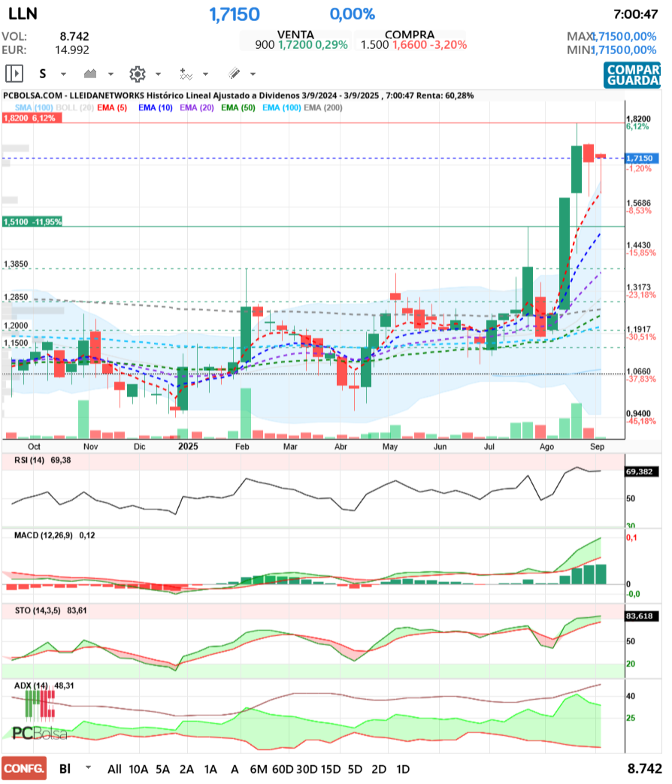The width and height of the screenshot is (672, 784).
Task: Click the COMPRA price 1,6600
Action: (x=410, y=44)
